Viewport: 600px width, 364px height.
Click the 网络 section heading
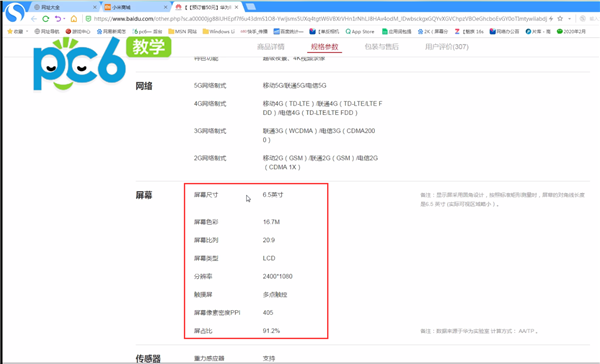point(144,86)
